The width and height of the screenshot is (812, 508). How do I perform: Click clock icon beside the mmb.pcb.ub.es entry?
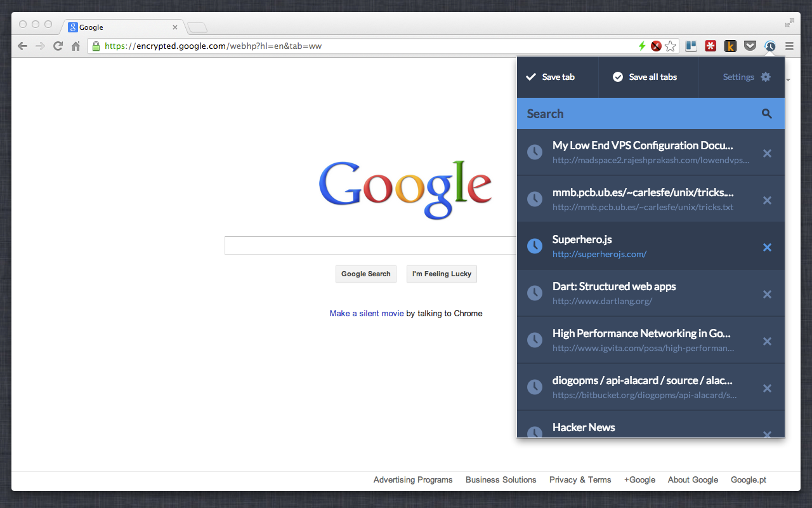(535, 199)
